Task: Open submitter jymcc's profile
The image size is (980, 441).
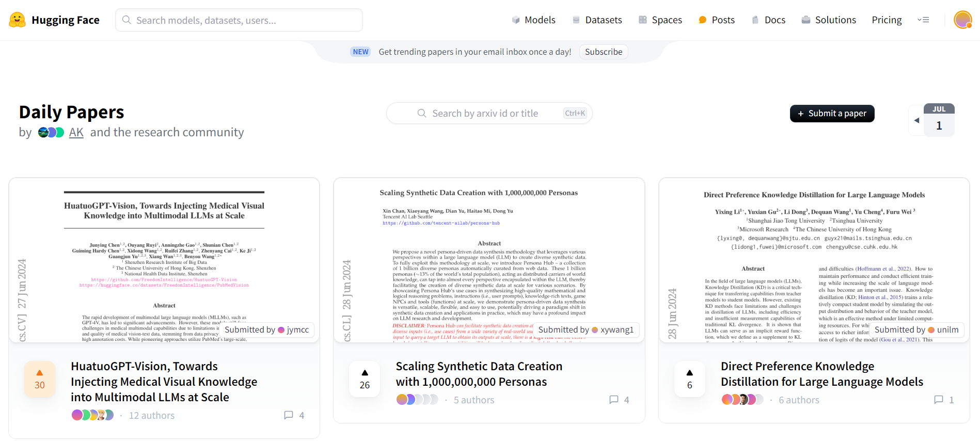Action: (x=293, y=329)
